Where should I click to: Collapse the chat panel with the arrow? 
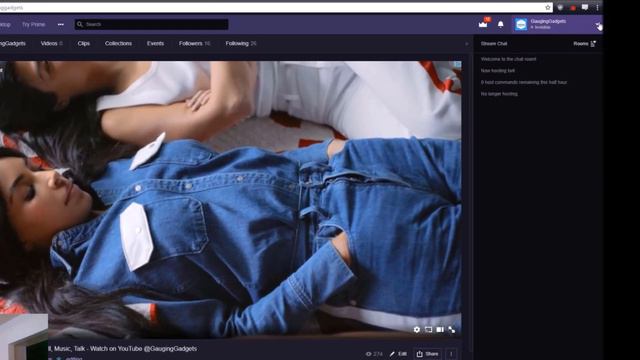pos(467,44)
